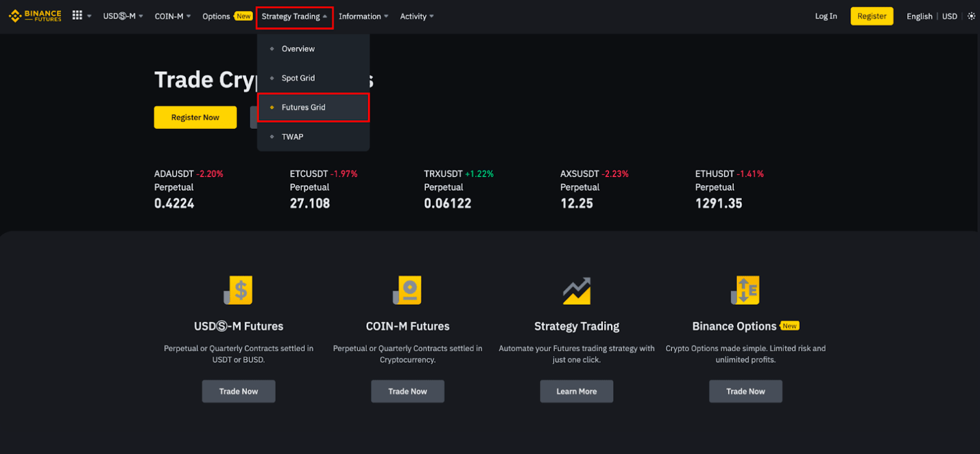Toggle the theme sun icon
This screenshot has width=980, height=454.
pyautogui.click(x=971, y=16)
